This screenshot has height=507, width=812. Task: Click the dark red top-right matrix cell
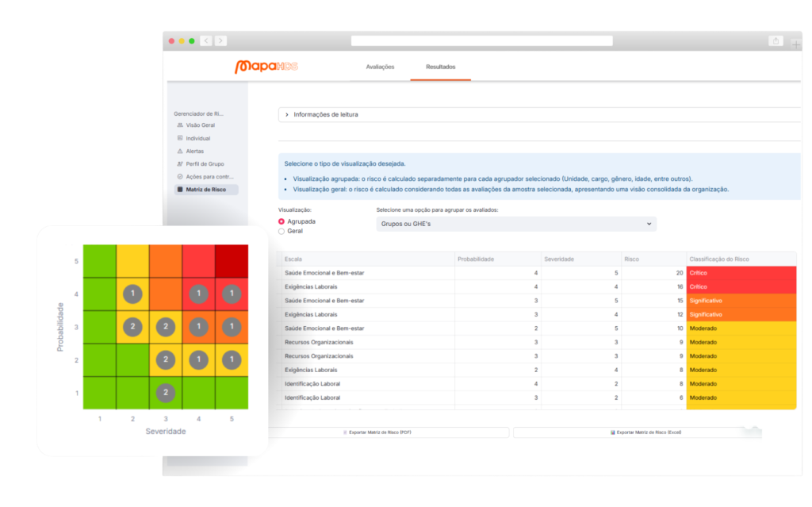coord(232,261)
